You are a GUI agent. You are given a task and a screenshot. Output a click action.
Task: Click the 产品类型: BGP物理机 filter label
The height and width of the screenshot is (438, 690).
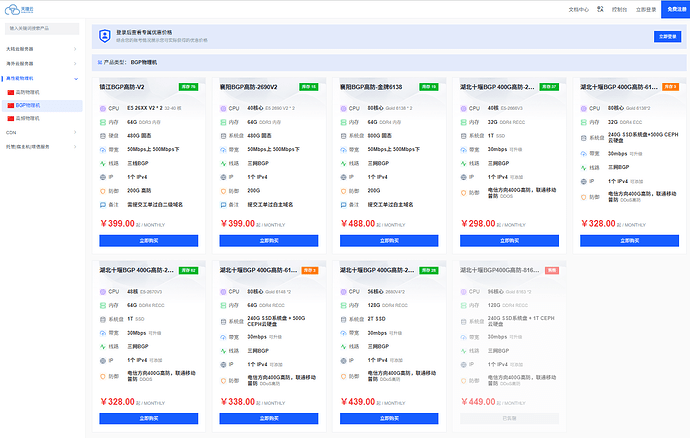tap(130, 63)
